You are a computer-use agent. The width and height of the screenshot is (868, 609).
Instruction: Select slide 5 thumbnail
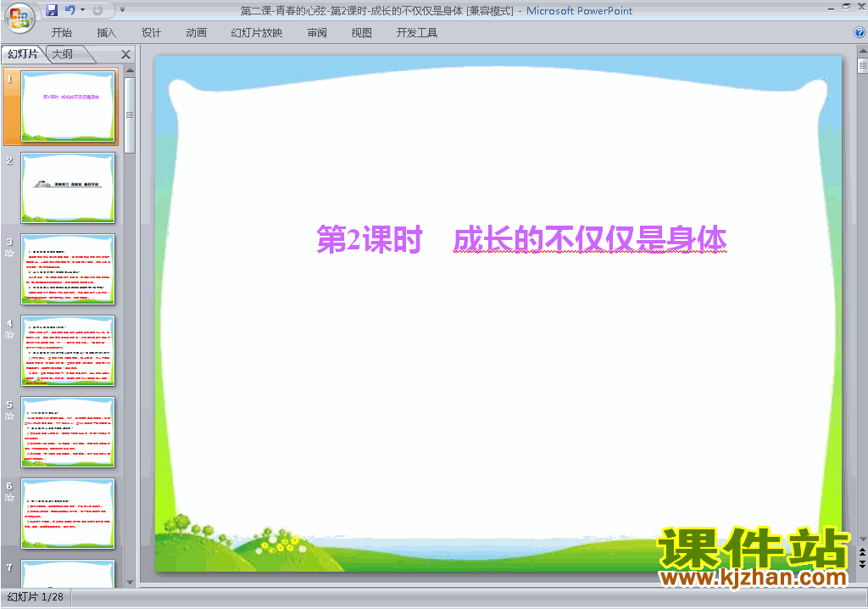[x=68, y=433]
